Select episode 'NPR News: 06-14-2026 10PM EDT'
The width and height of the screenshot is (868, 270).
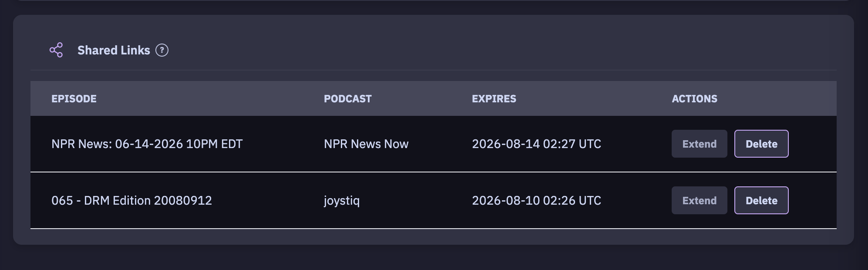147,144
